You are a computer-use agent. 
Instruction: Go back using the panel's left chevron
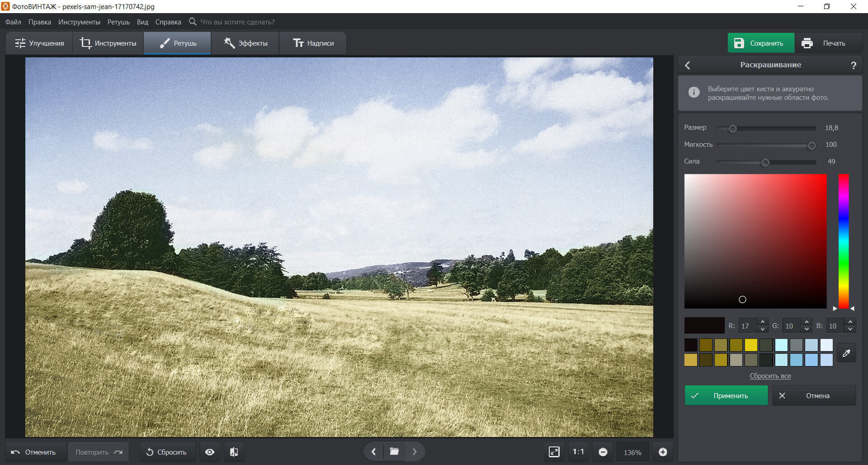pos(688,65)
